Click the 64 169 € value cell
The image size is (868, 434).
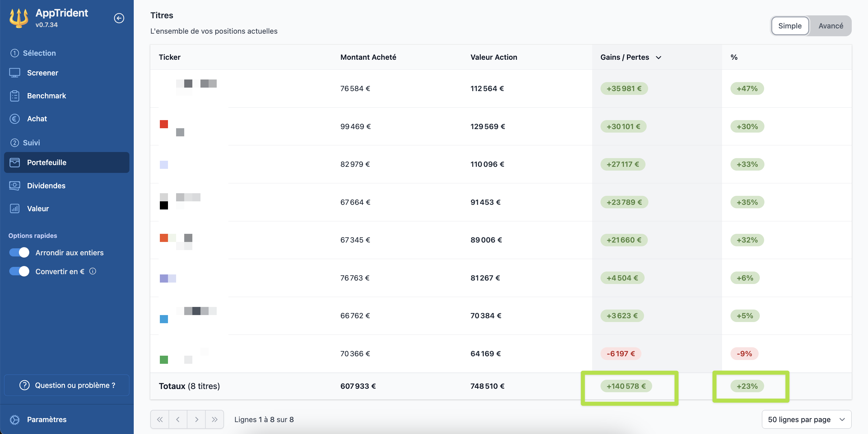[x=486, y=354]
